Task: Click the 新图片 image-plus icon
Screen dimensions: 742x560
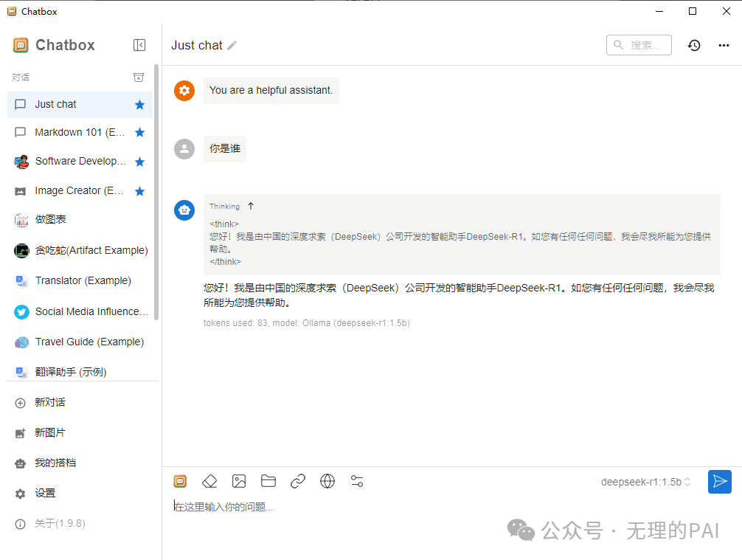Action: point(21,433)
